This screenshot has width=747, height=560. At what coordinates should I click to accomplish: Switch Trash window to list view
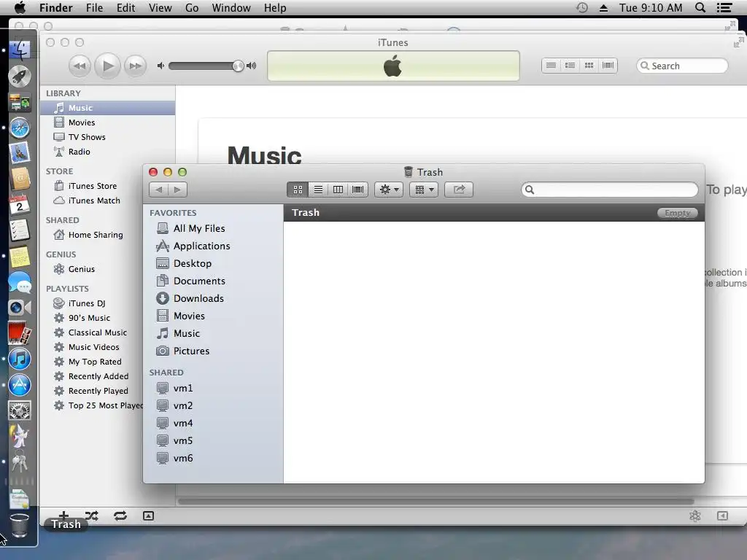pyautogui.click(x=318, y=190)
